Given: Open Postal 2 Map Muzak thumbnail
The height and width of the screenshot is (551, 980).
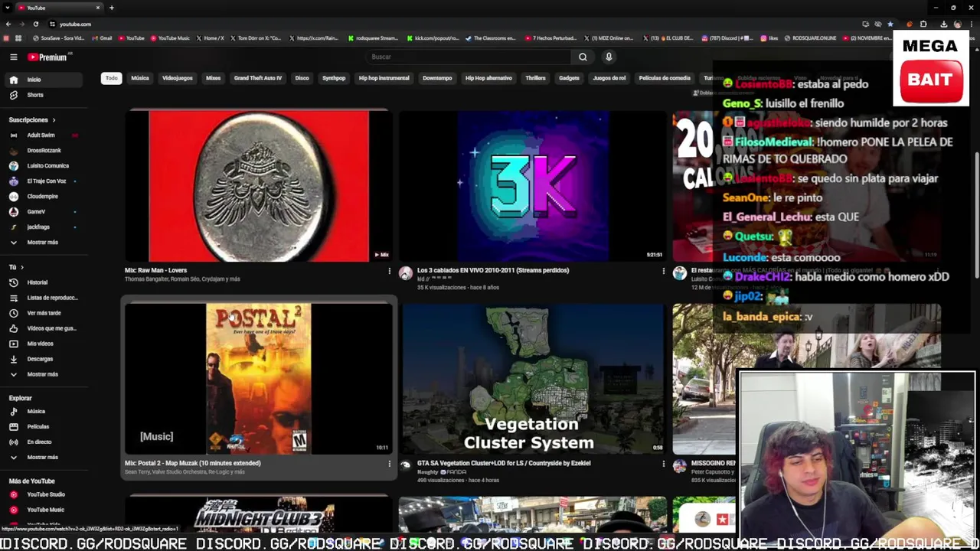Looking at the screenshot, I should click(x=259, y=379).
